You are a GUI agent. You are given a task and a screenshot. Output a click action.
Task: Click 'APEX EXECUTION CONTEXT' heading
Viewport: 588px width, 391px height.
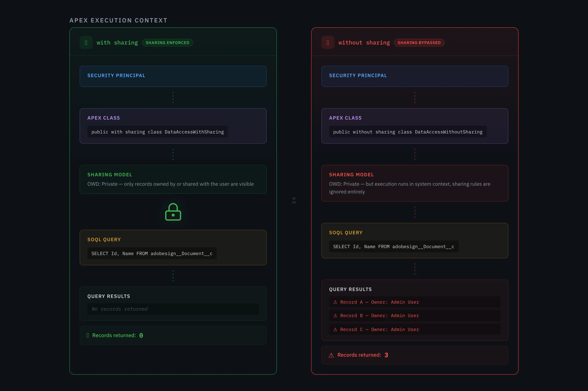tap(118, 20)
